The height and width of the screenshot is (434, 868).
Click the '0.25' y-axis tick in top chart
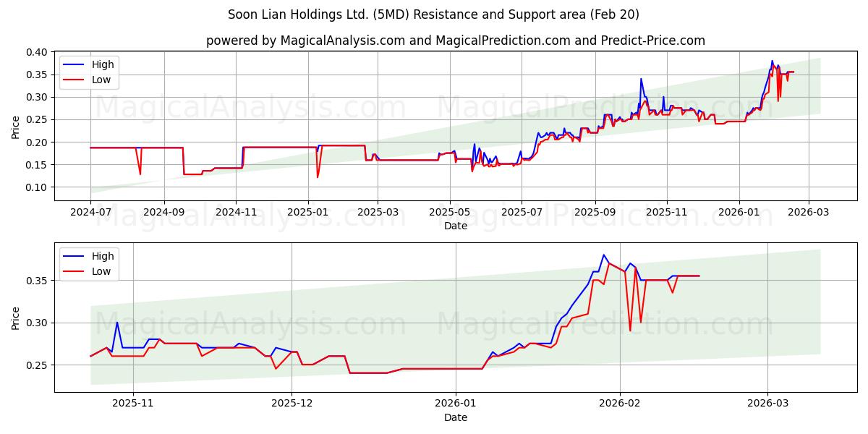tap(38, 120)
